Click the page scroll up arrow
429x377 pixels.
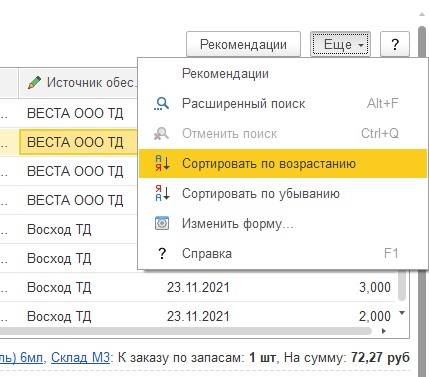[422, 15]
